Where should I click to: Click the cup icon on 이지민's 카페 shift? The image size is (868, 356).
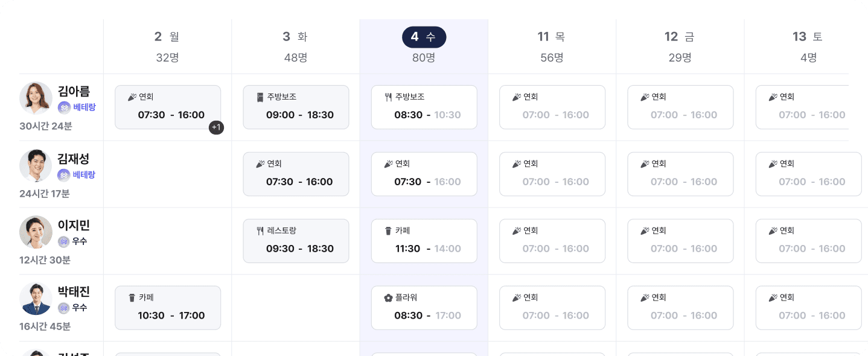click(388, 231)
